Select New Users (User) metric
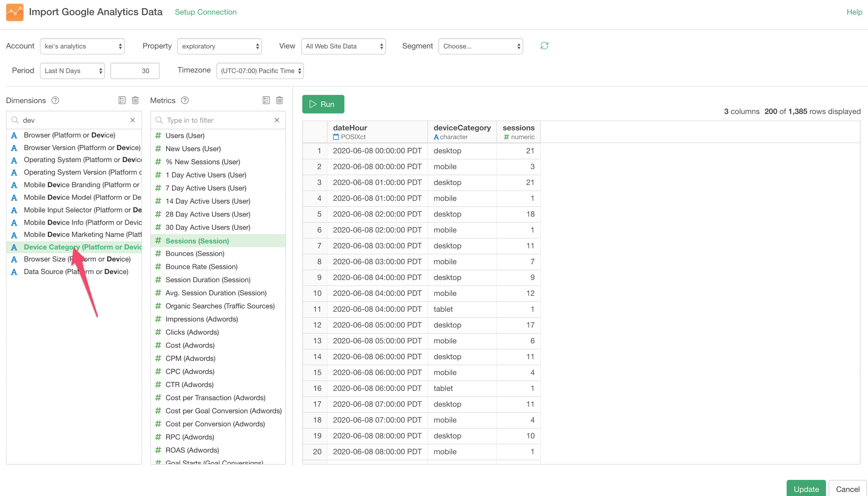868x496 pixels. (218, 149)
